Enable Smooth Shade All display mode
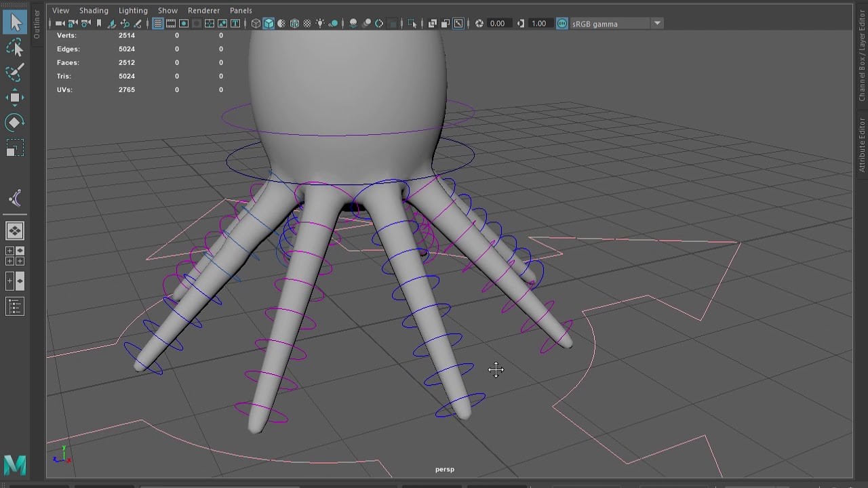This screenshot has height=488, width=868. point(269,23)
